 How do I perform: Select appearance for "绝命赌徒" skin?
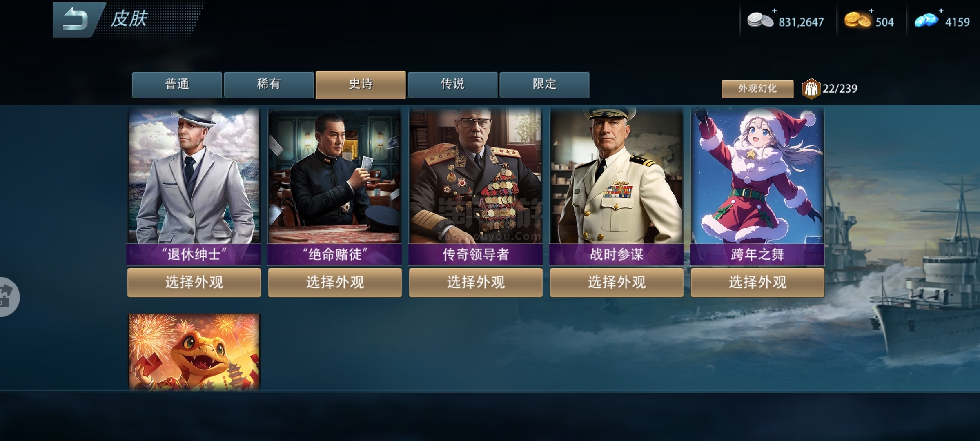coord(335,282)
